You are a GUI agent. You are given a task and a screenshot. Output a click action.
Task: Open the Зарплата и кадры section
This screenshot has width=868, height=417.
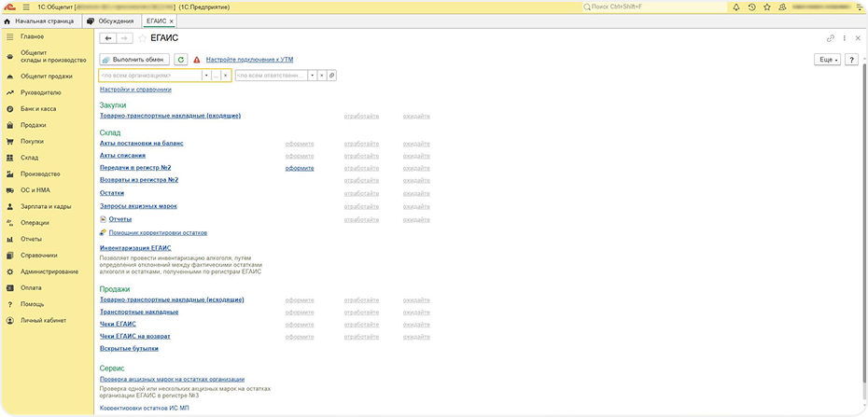point(47,206)
